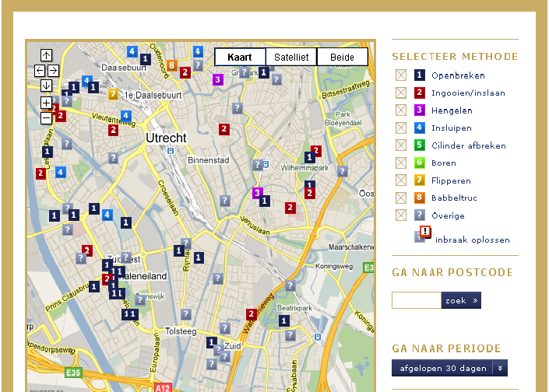Open the inbraak oplossen link
This screenshot has height=392, width=549.
click(473, 240)
